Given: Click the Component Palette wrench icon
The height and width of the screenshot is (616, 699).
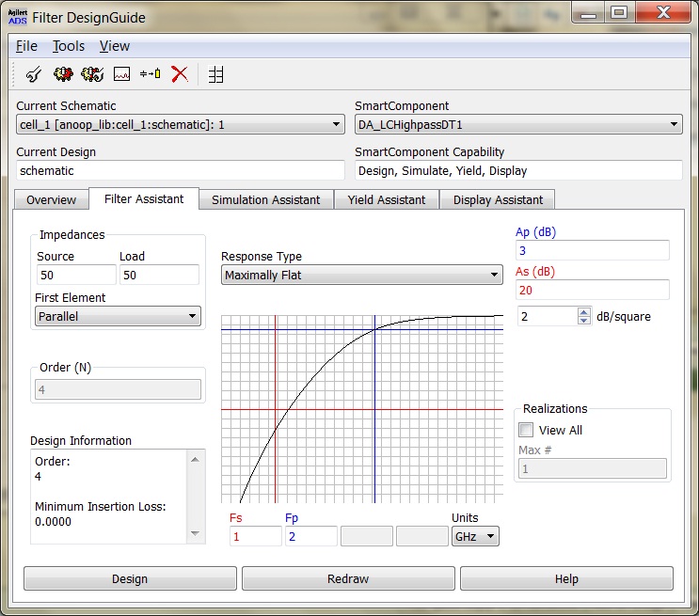Looking at the screenshot, I should click(34, 74).
